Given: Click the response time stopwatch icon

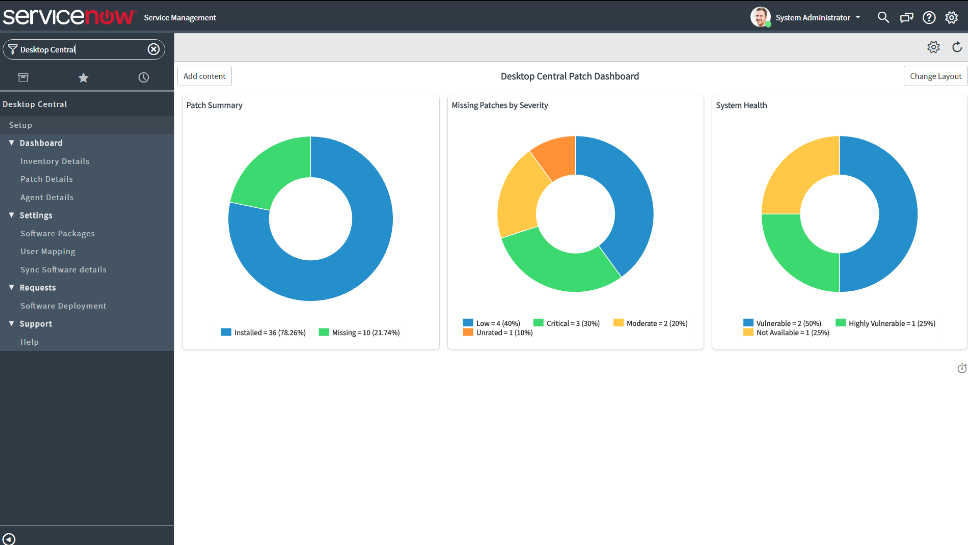Looking at the screenshot, I should pos(962,368).
